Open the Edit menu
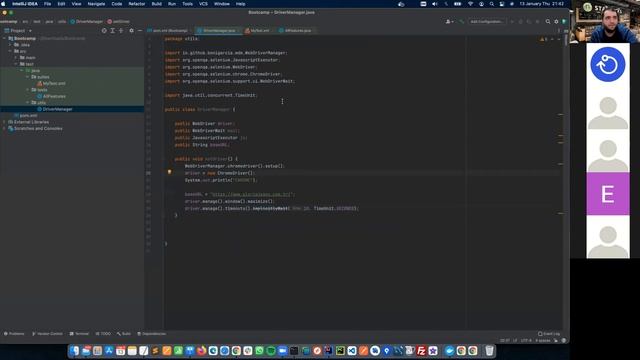The height and width of the screenshot is (360, 640). [x=61, y=4]
